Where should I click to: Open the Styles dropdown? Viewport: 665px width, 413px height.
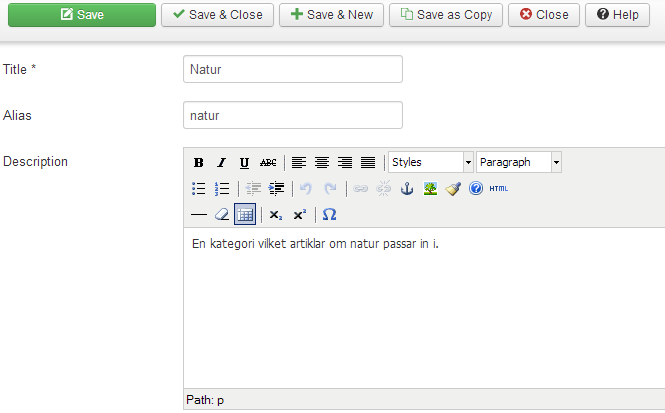tap(431, 162)
